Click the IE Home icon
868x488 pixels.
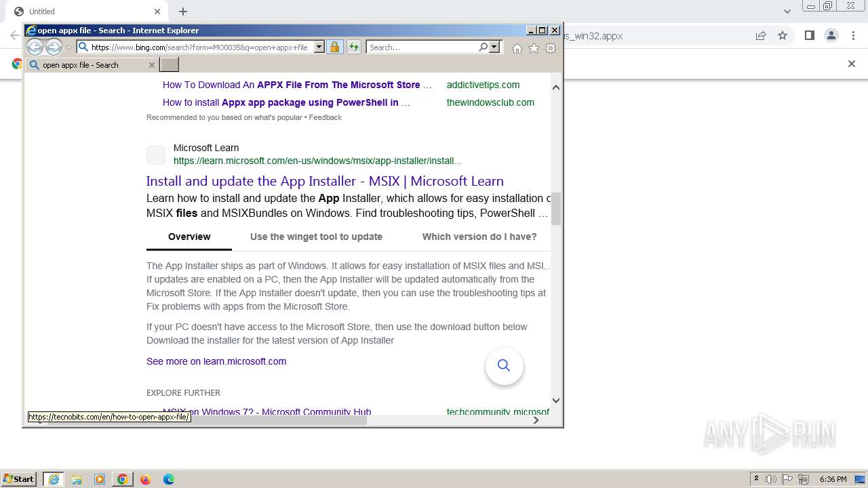[x=517, y=48]
